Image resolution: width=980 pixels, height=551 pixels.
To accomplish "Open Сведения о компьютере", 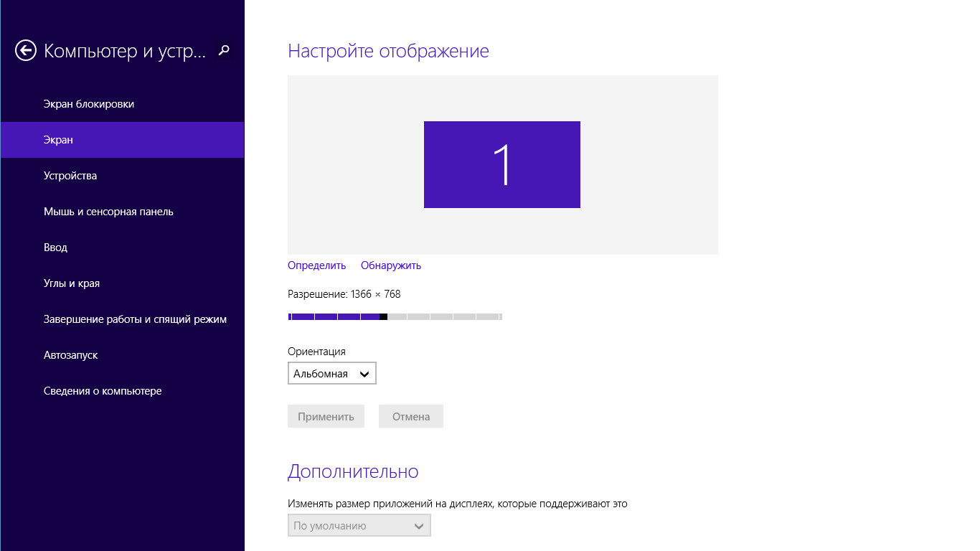I will click(122, 391).
